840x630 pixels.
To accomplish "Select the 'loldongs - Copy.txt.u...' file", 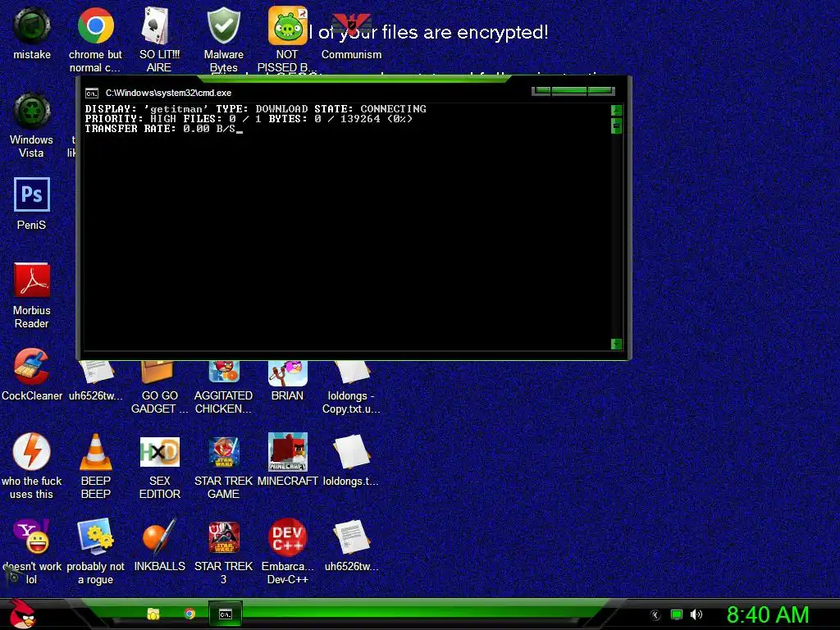I will pos(351,373).
